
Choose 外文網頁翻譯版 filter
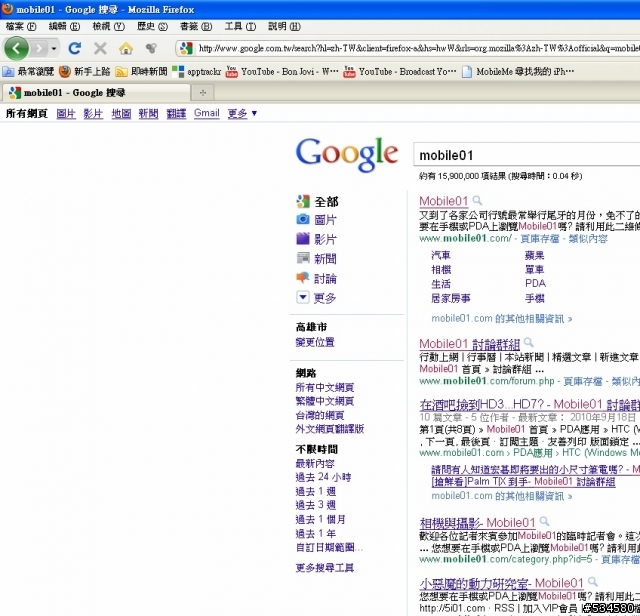(x=330, y=429)
